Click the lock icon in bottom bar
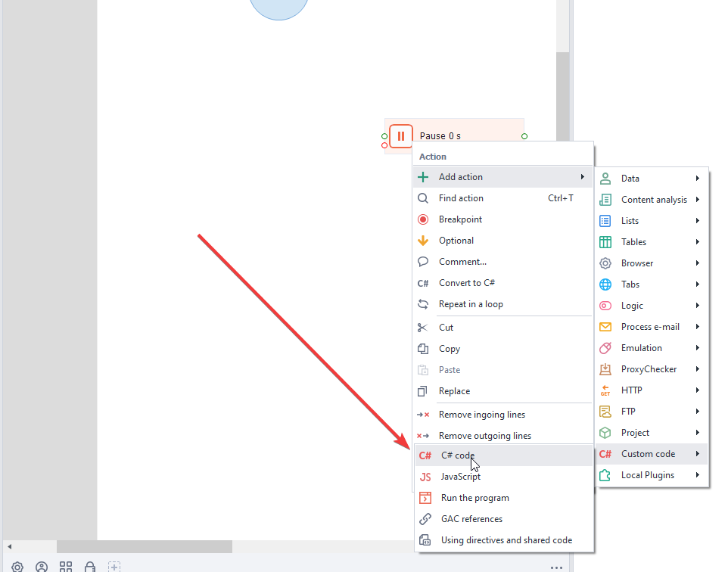 pos(90,567)
